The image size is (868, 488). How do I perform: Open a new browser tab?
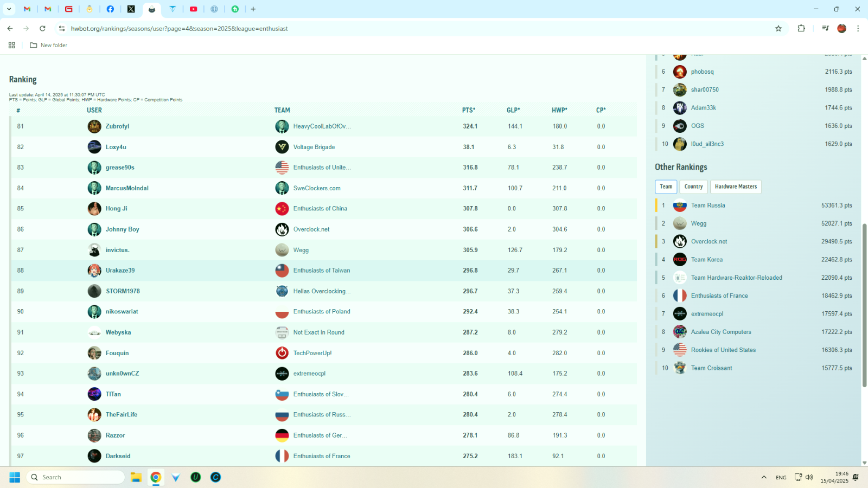point(253,9)
